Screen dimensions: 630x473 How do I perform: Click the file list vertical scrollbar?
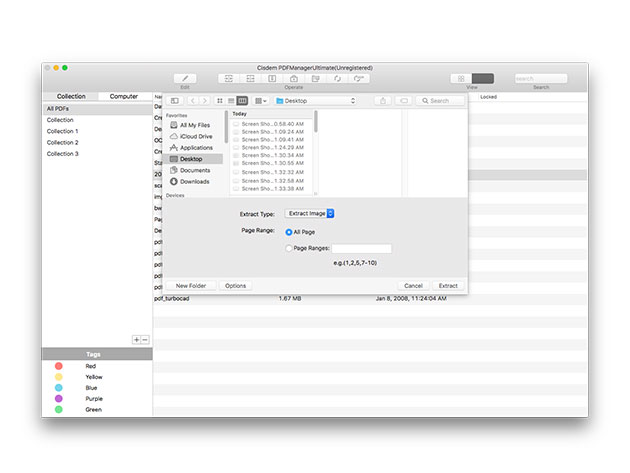coord(316,122)
